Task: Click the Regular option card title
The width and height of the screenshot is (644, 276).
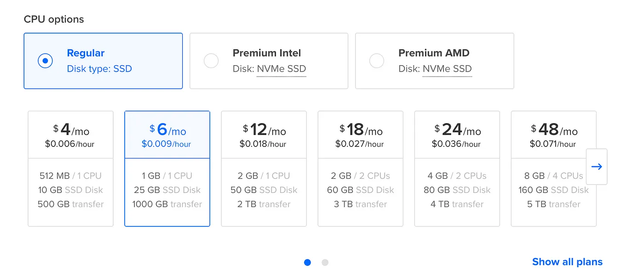Action: click(x=86, y=53)
